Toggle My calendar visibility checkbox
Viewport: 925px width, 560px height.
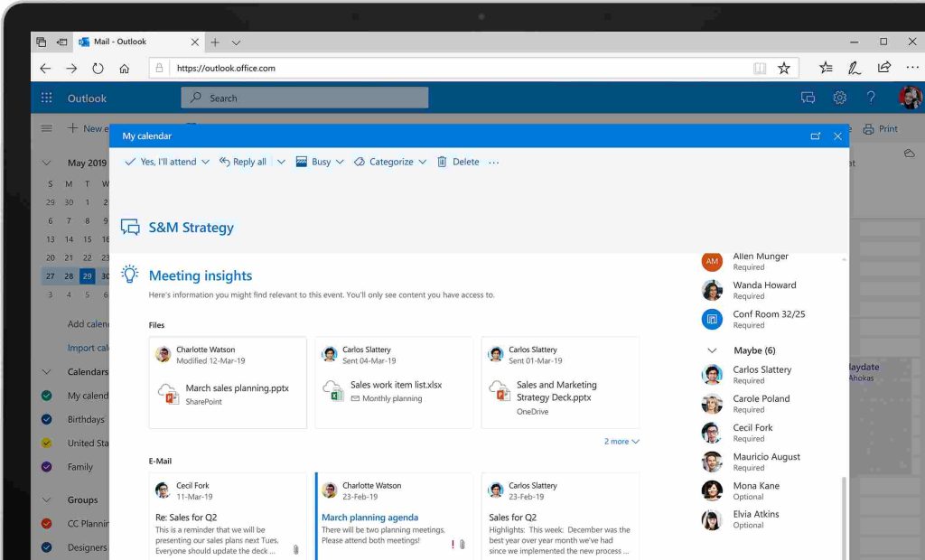(x=47, y=396)
